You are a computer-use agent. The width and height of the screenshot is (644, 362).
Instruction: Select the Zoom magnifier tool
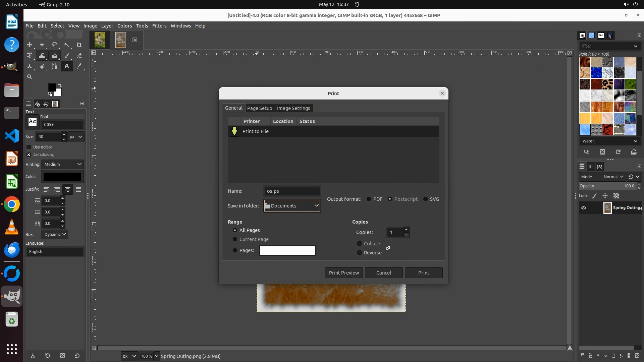[x=30, y=77]
